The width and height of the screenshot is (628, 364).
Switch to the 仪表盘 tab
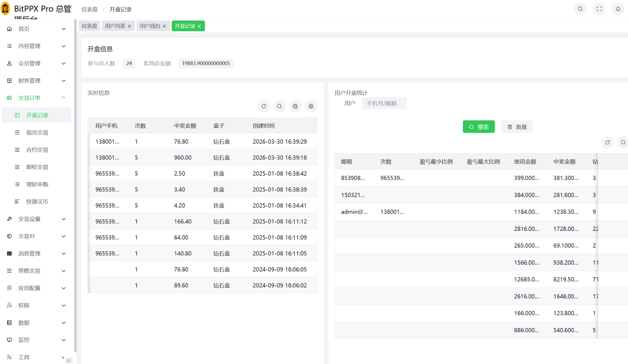[89, 26]
